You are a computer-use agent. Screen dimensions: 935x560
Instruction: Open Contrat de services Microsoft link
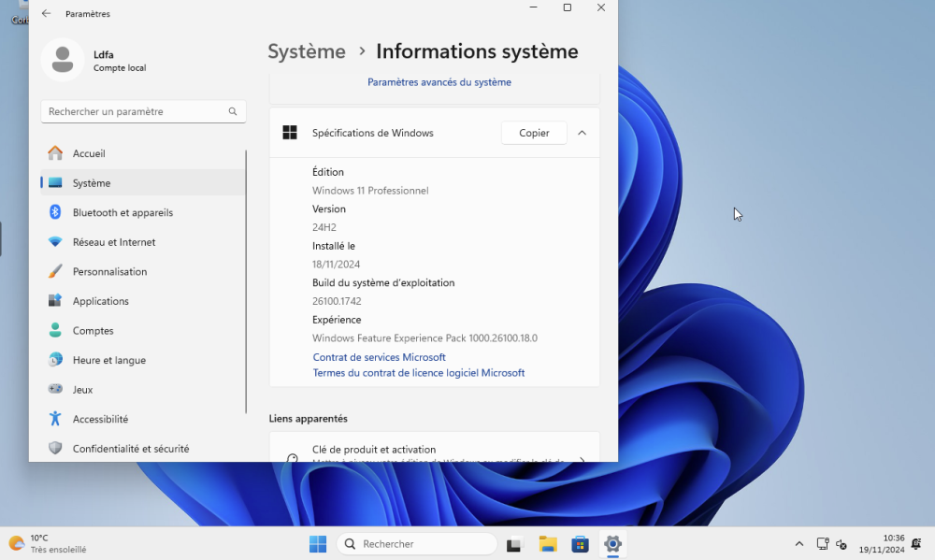(x=379, y=357)
